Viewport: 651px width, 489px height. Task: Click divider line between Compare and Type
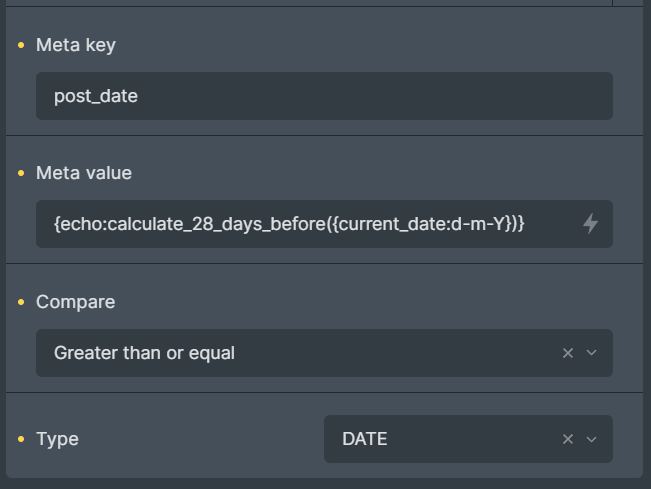click(x=324, y=392)
